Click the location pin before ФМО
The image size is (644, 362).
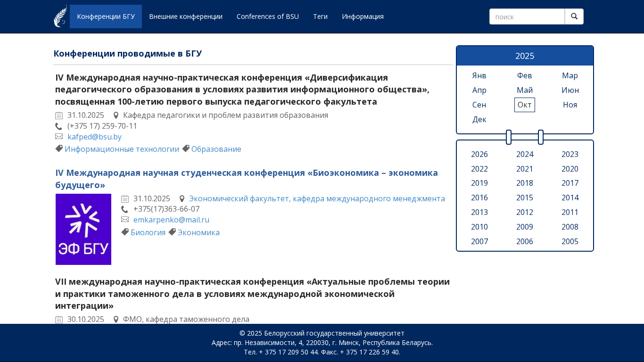(x=116, y=319)
